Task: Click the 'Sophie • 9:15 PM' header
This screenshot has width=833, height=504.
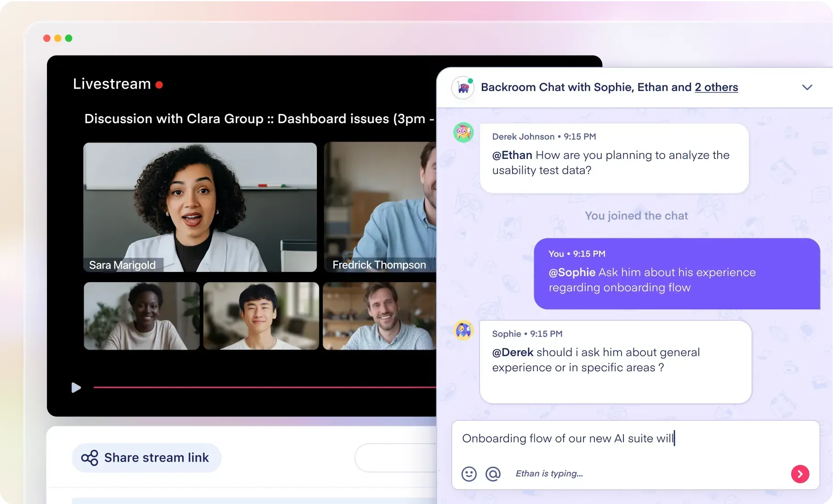Action: pos(527,334)
